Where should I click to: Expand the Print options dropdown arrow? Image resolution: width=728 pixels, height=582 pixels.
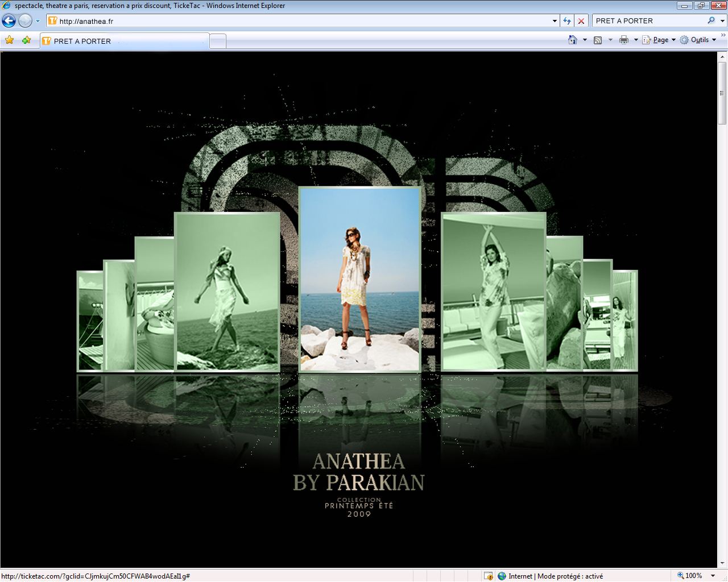tap(636, 40)
